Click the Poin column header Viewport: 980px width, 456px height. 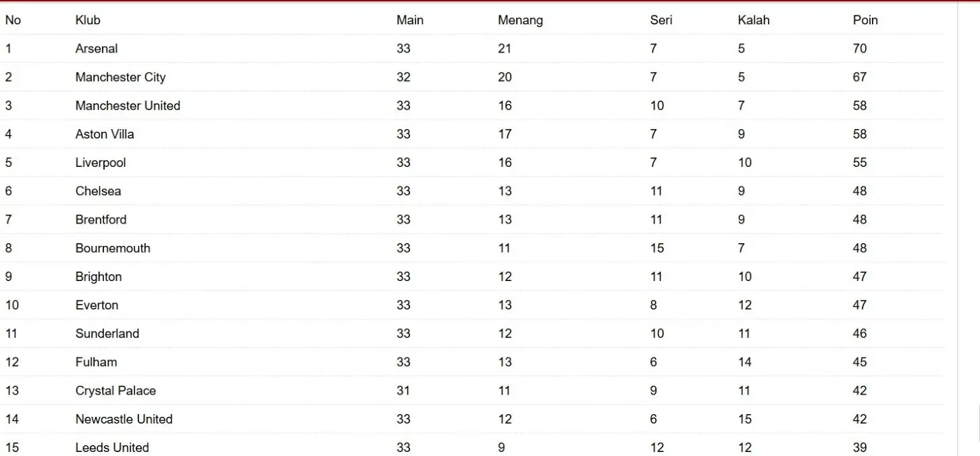pyautogui.click(x=865, y=20)
